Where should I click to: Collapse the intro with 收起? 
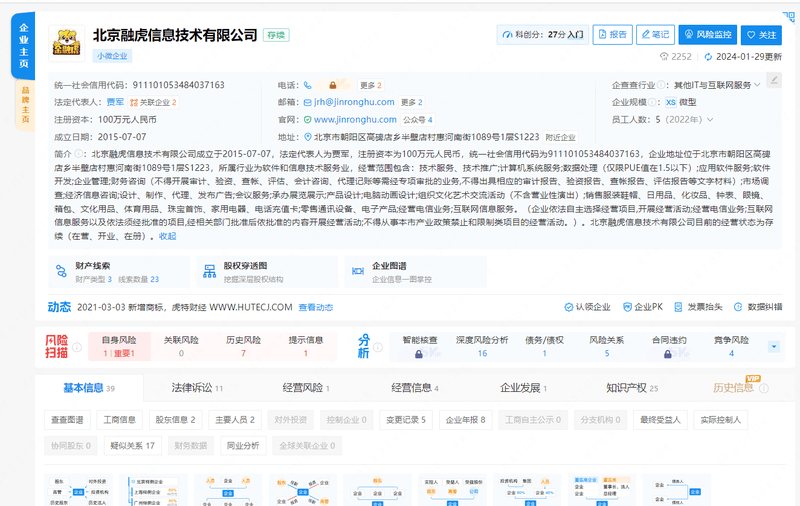pyautogui.click(x=167, y=236)
